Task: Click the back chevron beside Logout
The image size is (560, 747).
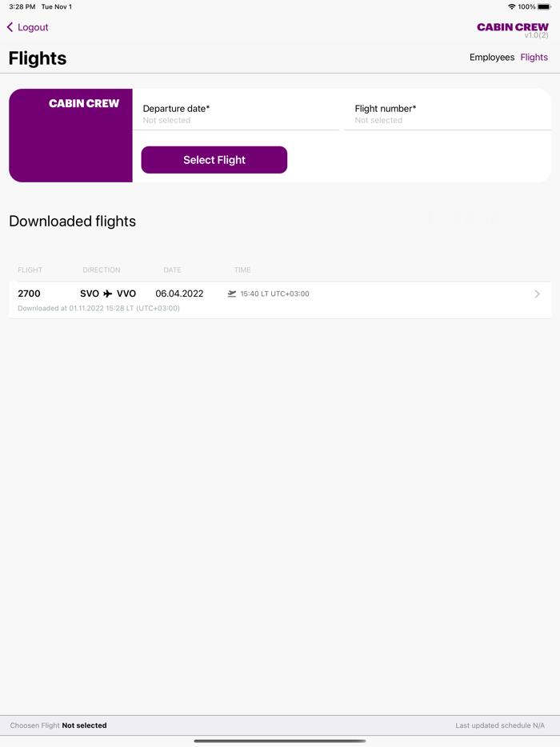Action: coord(9,27)
